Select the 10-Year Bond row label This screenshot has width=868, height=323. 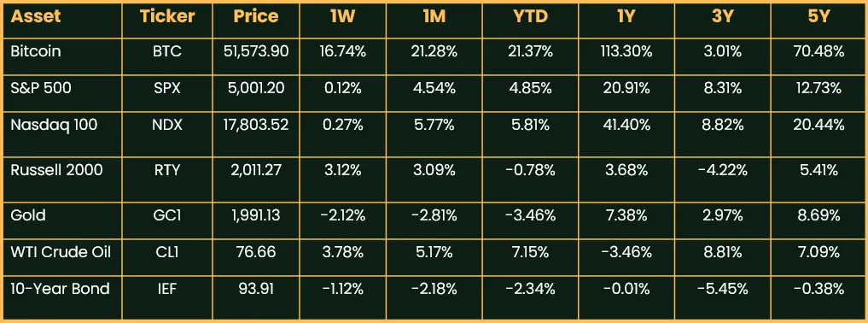[x=60, y=289]
